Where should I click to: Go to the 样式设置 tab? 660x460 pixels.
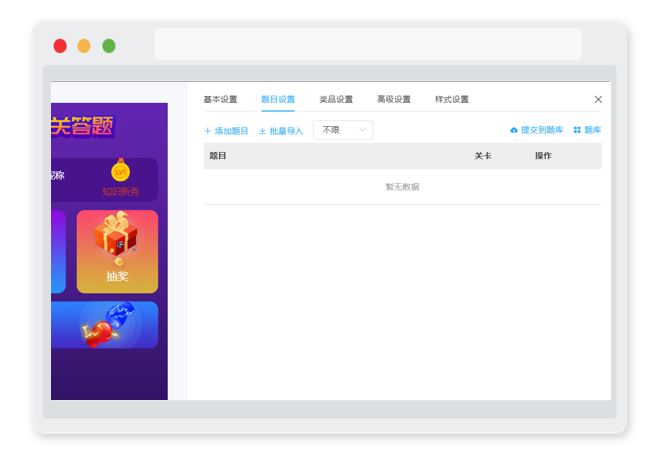452,99
